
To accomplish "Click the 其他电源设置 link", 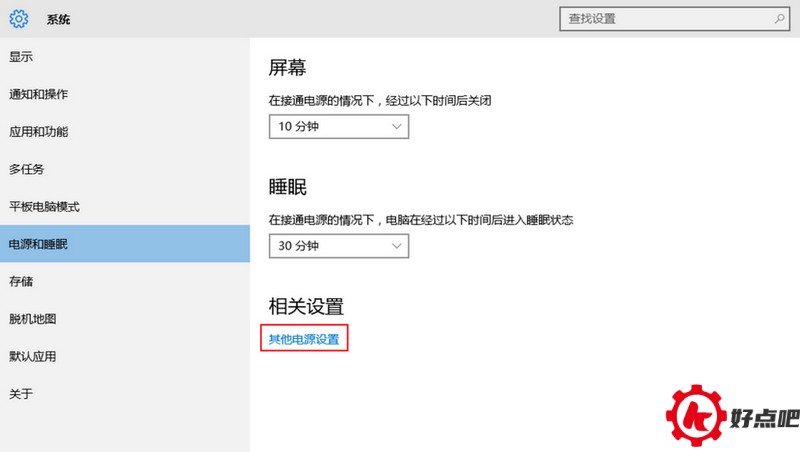I will [x=304, y=339].
